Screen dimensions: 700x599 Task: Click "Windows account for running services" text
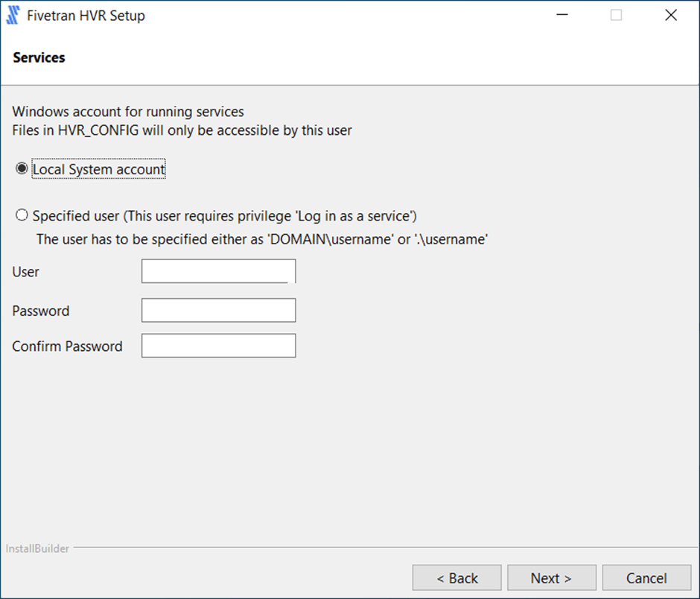[x=128, y=112]
